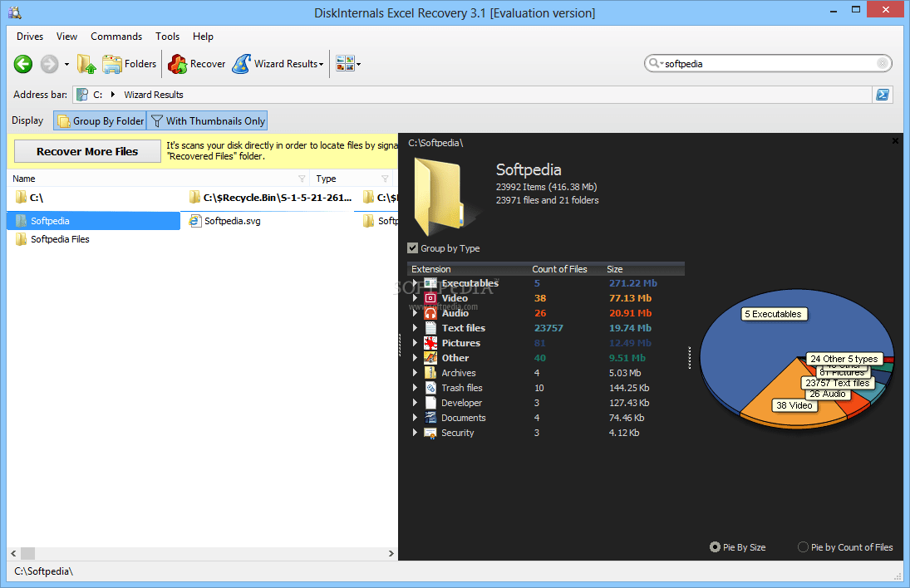910x588 pixels.
Task: Open the Tools menu
Action: [167, 36]
